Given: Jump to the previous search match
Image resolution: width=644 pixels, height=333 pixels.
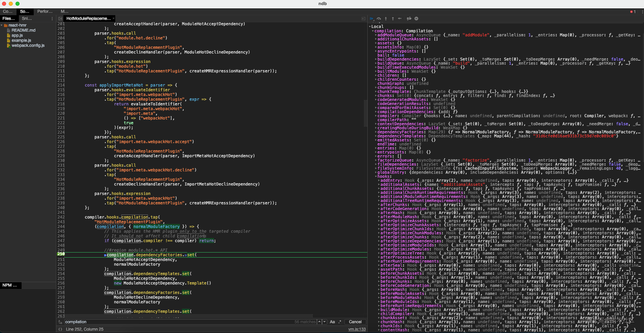Looking at the screenshot, I should point(319,322).
